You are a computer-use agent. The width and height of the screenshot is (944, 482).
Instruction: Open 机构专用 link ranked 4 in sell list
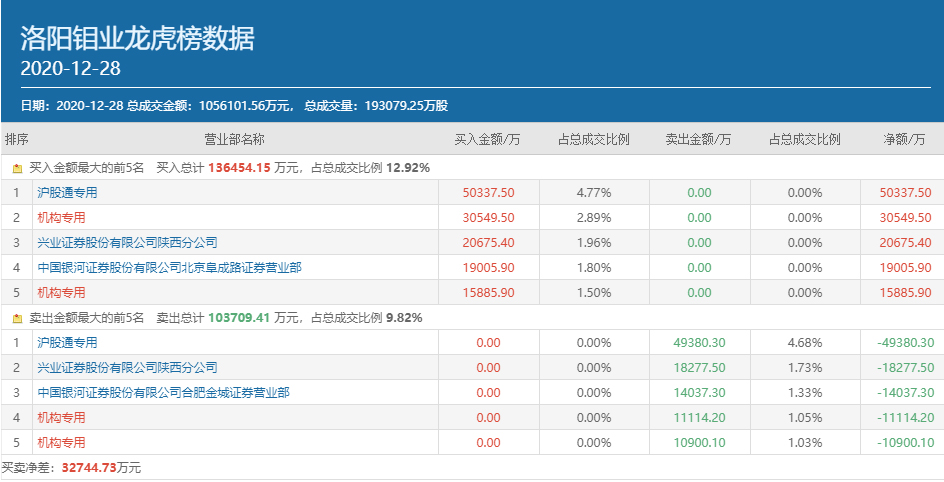pos(61,418)
